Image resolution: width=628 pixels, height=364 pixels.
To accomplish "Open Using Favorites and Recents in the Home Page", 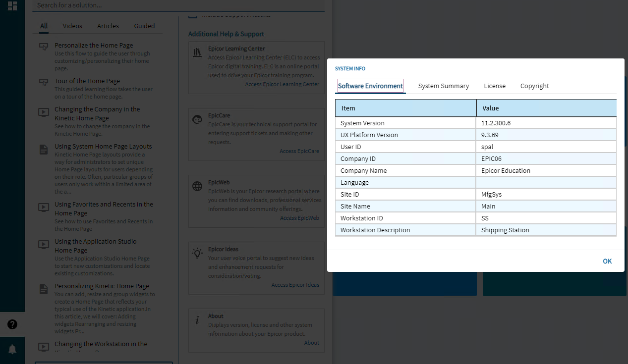I will (104, 208).
